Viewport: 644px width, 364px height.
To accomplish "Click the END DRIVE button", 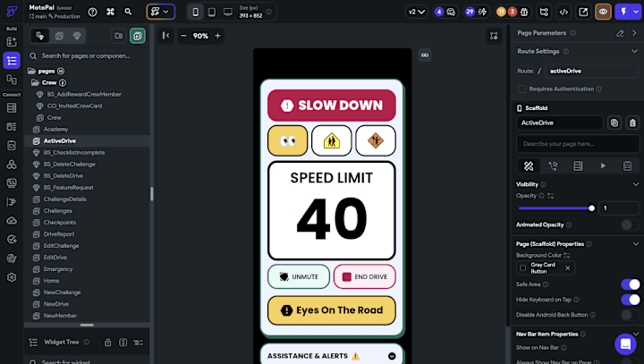I will coord(365,277).
